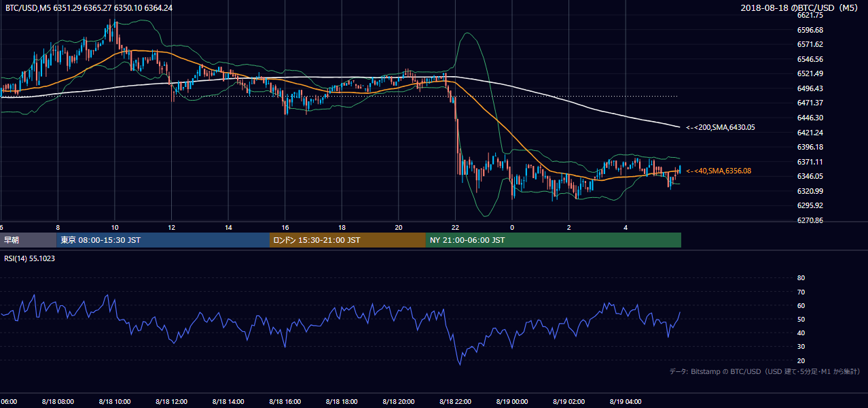Click hour tick 22 under price chart
The image size is (868, 408).
456,228
